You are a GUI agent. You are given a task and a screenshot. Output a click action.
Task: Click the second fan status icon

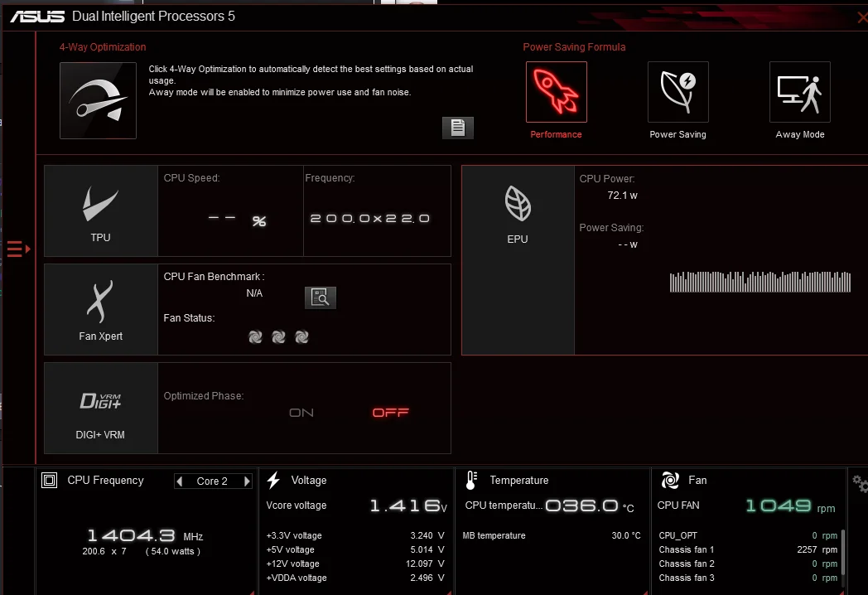(278, 336)
